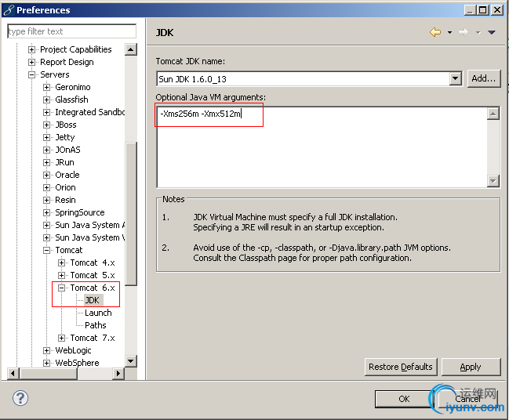Select the JDK tree item
The image size is (509, 420).
pyautogui.click(x=93, y=300)
